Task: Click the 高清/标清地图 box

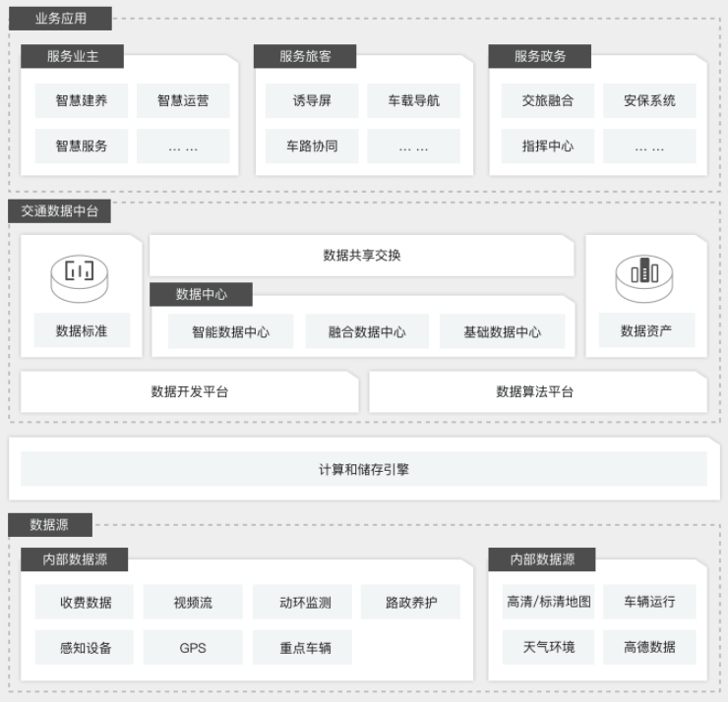Action: (548, 602)
